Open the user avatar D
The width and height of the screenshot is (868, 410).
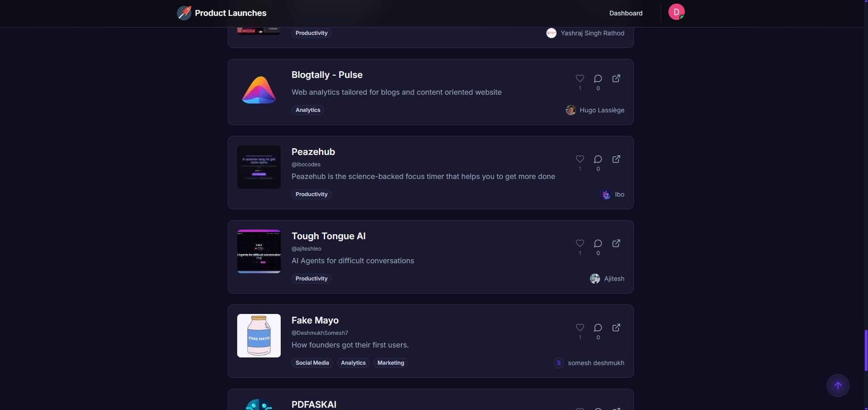676,12
